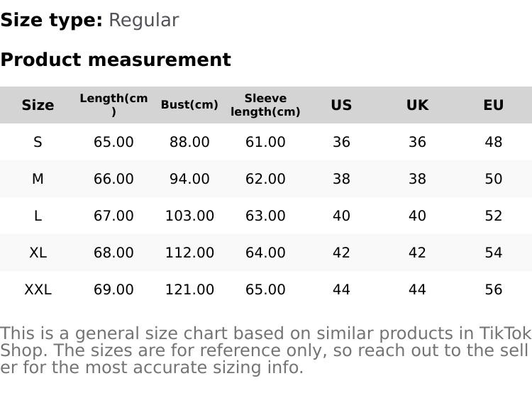
Task: Select the XL size row label
Action: (x=38, y=253)
